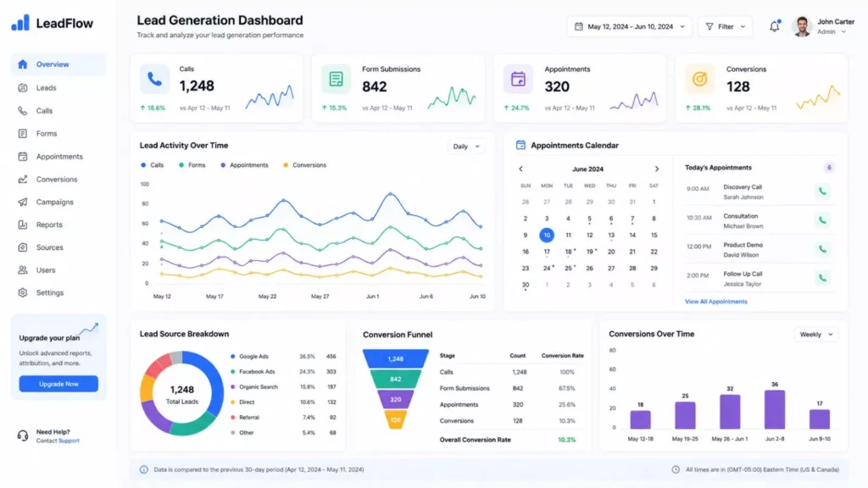Expand the Admin account menu chevron
Screen dimensions: 868x488
tap(843, 32)
